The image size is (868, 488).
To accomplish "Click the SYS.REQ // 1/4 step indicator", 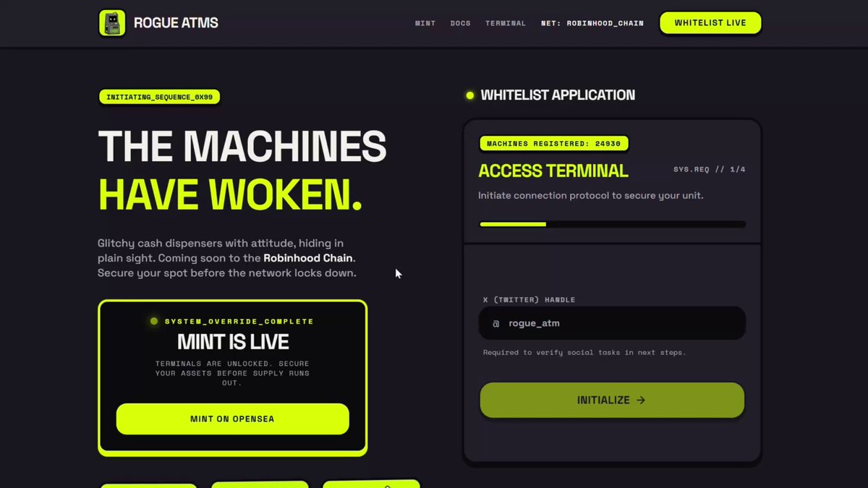I will point(710,170).
